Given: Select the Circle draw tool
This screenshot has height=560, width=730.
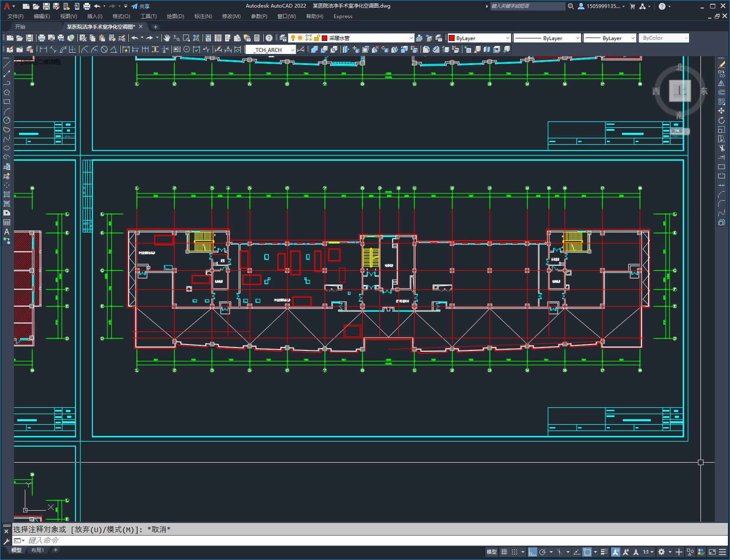Looking at the screenshot, I should pyautogui.click(x=7, y=120).
